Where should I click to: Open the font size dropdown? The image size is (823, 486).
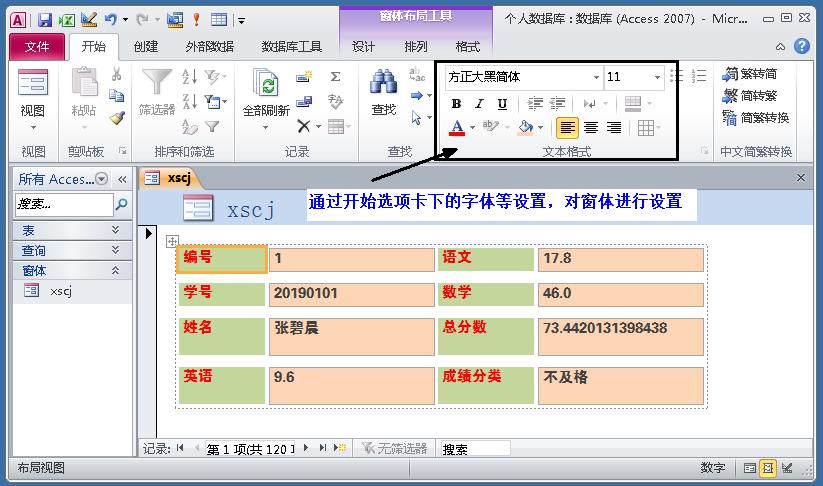click(x=657, y=77)
